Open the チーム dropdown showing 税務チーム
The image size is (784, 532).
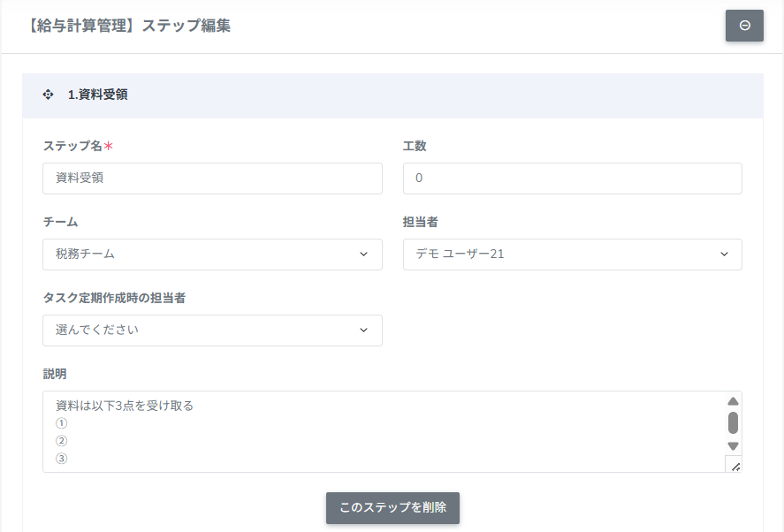click(212, 255)
